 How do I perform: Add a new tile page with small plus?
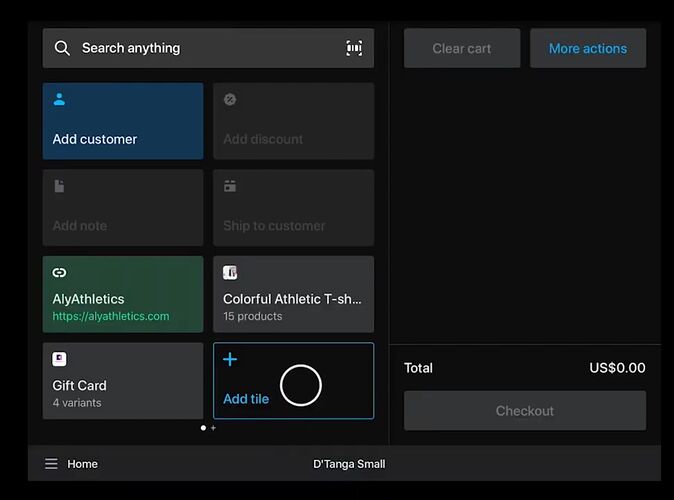click(213, 428)
